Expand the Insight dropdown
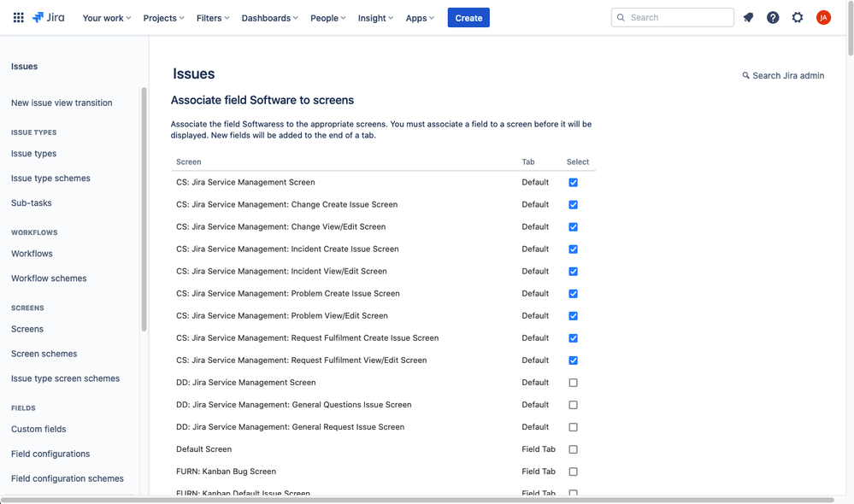854x504 pixels. tap(375, 18)
